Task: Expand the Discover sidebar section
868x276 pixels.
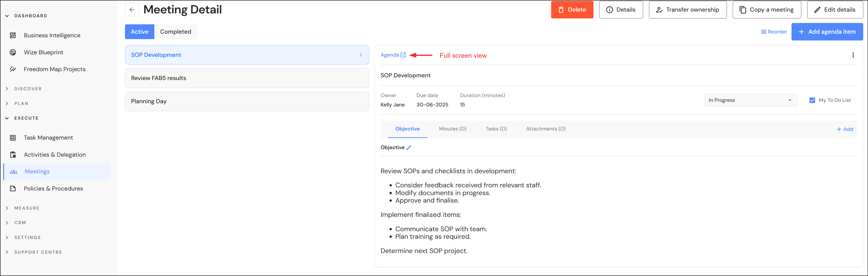Action: (x=28, y=89)
